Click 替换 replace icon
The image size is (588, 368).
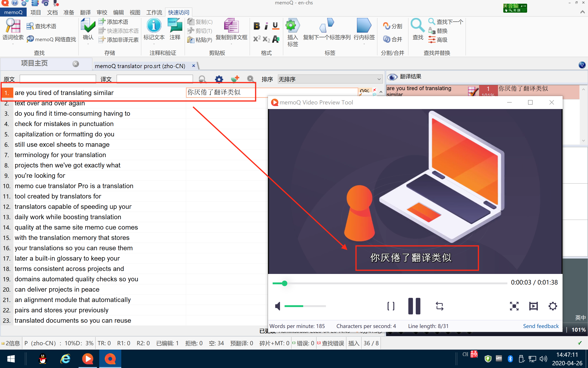pos(432,31)
